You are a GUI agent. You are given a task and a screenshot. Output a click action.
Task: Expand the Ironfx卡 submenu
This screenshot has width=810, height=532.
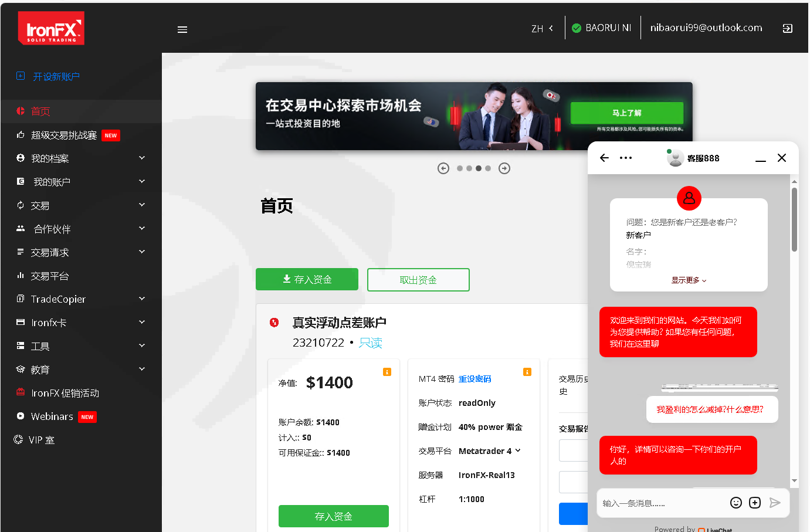tap(142, 322)
